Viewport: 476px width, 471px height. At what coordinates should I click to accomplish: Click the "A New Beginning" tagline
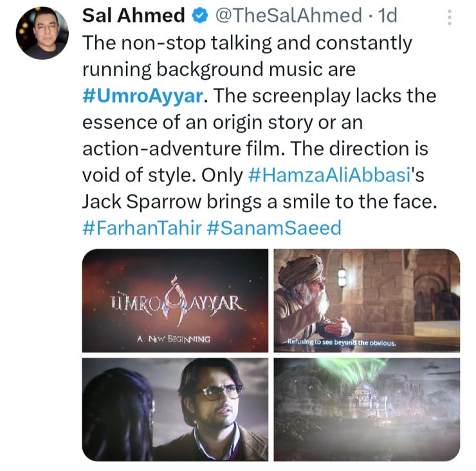coord(174,337)
